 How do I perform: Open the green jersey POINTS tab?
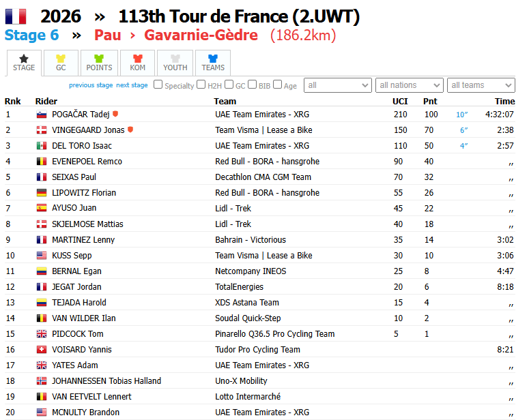click(x=99, y=63)
